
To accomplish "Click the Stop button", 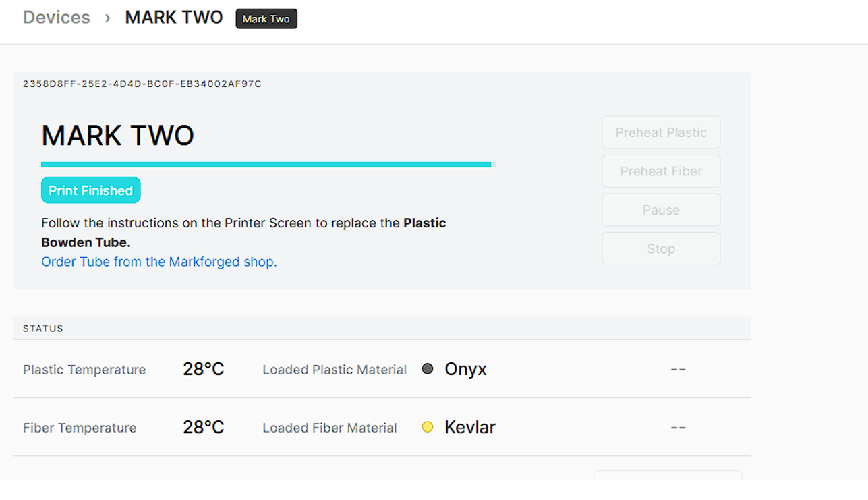I will pos(660,248).
